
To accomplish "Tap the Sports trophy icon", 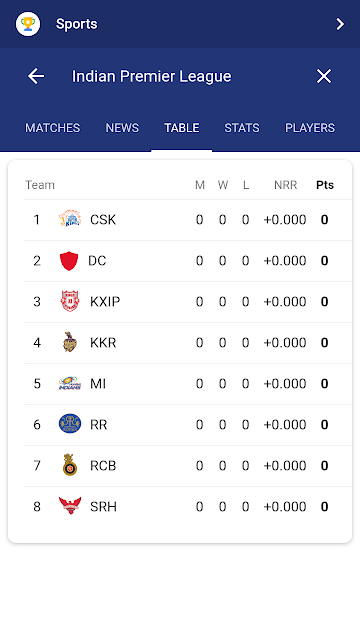I will [x=28, y=24].
